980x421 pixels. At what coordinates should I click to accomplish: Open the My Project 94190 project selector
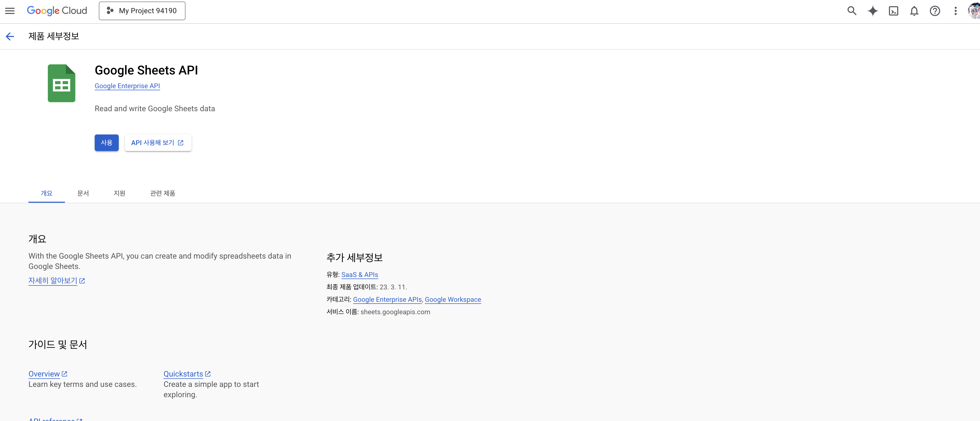[x=142, y=11]
